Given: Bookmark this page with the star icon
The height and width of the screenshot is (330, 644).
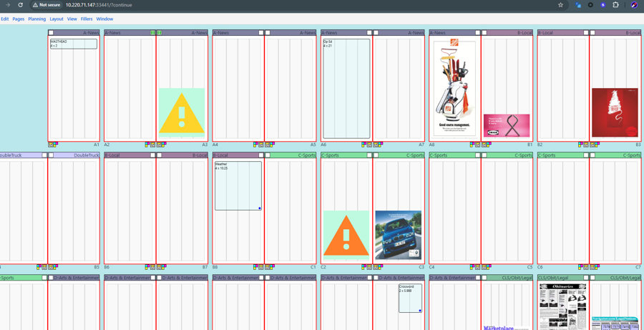Looking at the screenshot, I should pyautogui.click(x=560, y=5).
